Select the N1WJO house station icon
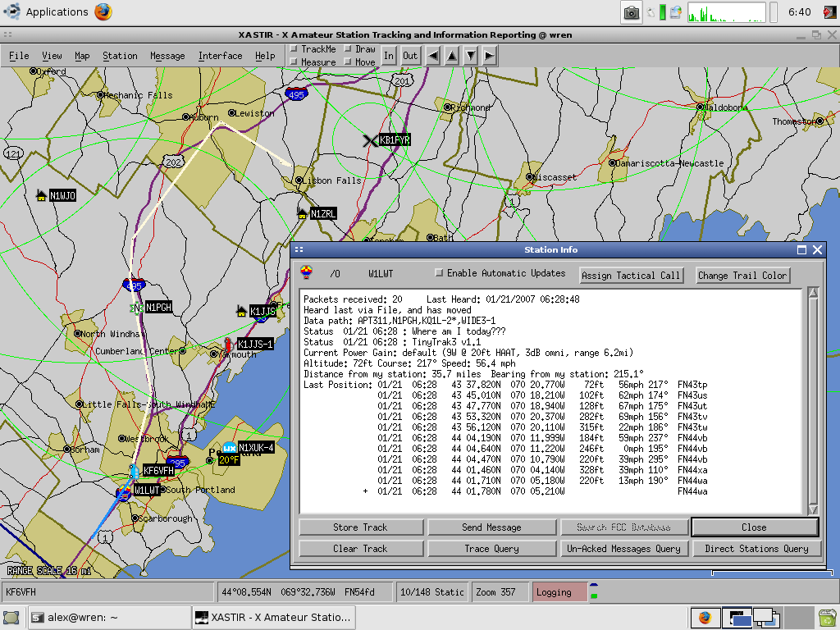This screenshot has width=840, height=630. tap(41, 195)
